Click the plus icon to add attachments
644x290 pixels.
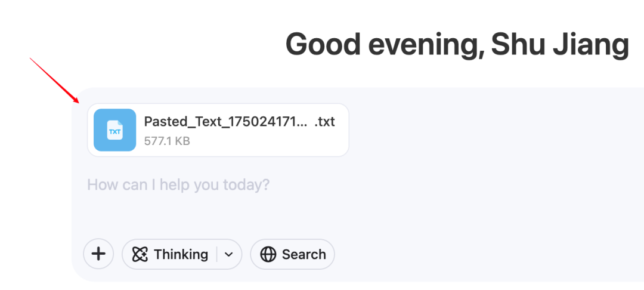click(x=98, y=254)
